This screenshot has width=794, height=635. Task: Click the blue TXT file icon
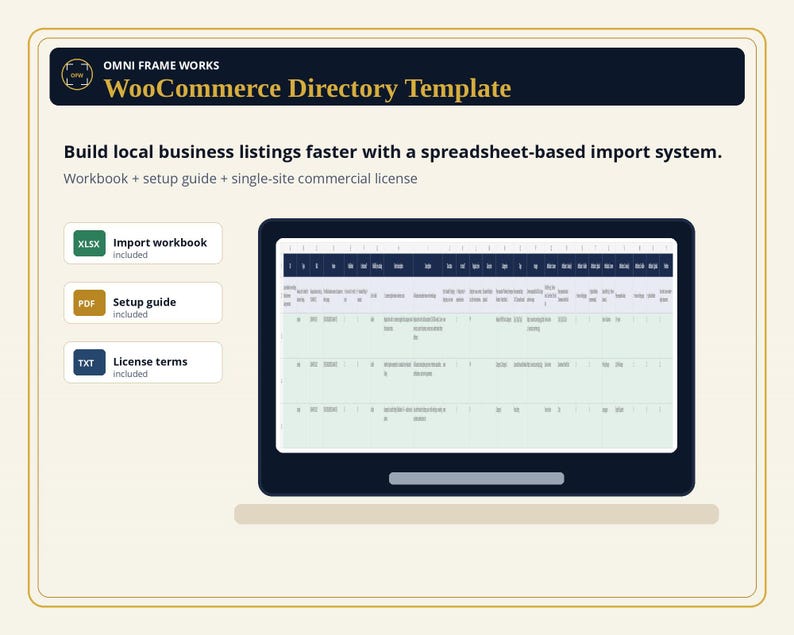tap(89, 363)
